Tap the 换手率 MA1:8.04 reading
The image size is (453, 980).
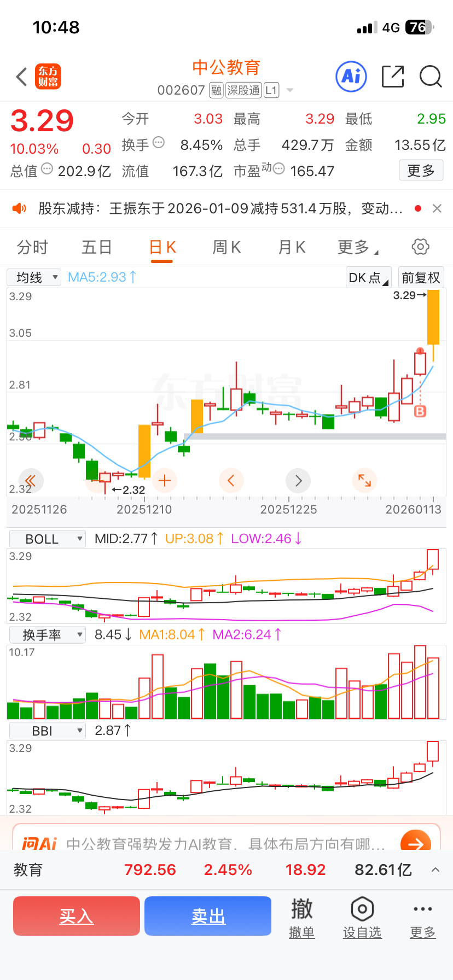[172, 634]
